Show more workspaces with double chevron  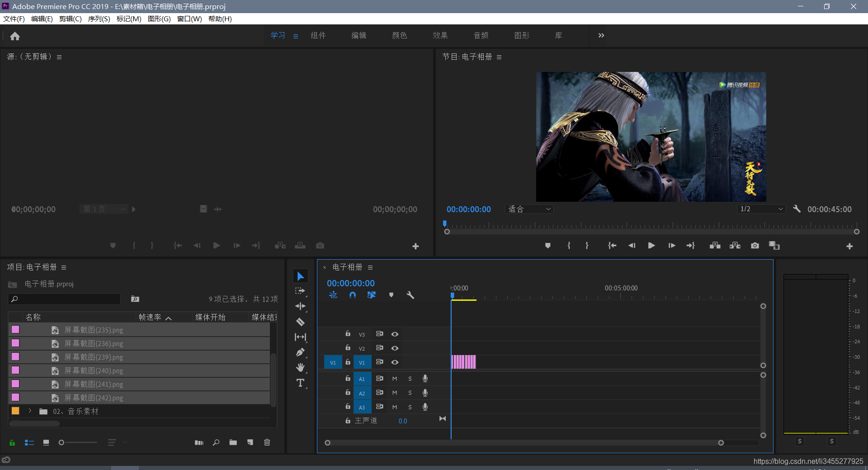tap(601, 35)
